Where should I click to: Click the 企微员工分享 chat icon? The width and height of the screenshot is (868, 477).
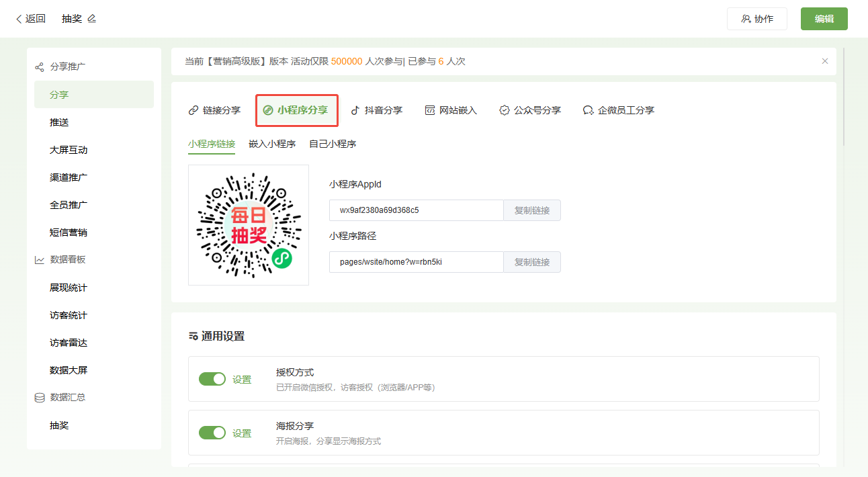point(588,110)
